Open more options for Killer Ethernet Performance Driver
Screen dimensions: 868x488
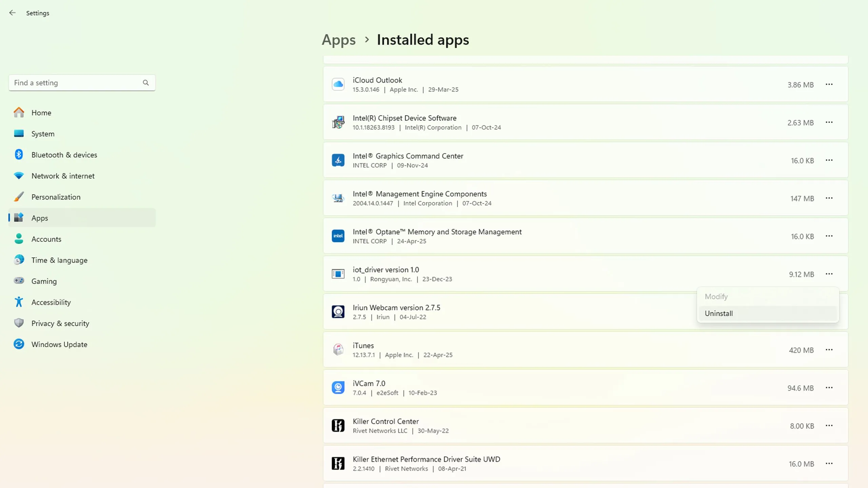pyautogui.click(x=829, y=464)
